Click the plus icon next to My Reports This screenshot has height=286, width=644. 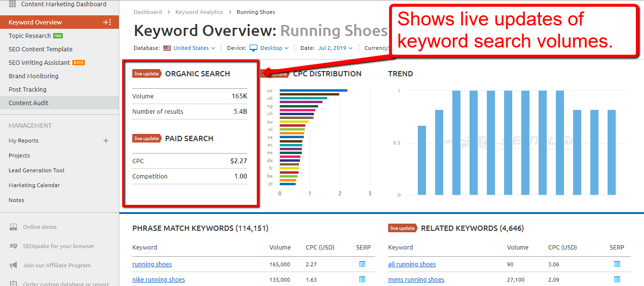pos(106,141)
